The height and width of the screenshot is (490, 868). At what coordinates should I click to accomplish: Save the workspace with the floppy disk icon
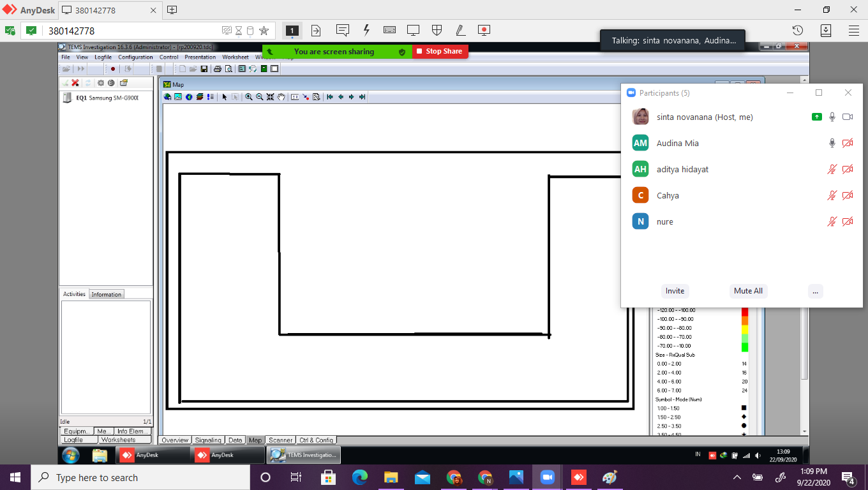pos(204,69)
